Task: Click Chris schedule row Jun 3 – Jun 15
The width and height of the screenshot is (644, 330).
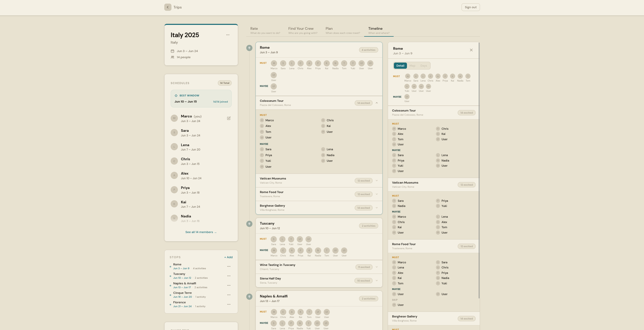Action: [201, 161]
